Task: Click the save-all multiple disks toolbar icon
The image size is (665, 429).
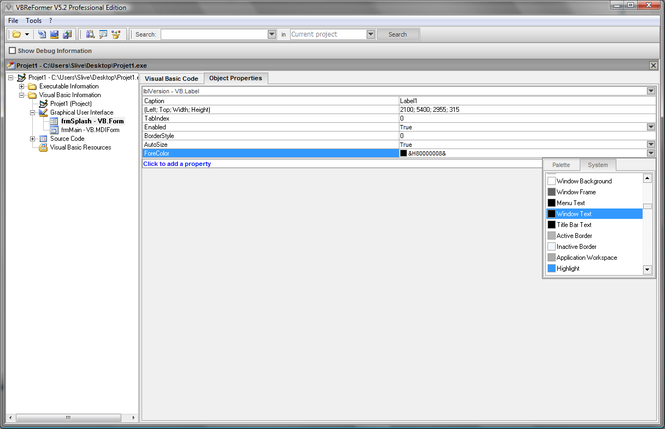Action: (67, 34)
